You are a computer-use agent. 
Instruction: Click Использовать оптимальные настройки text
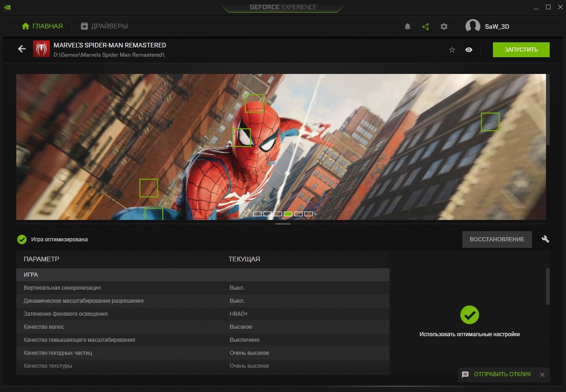[x=469, y=334]
